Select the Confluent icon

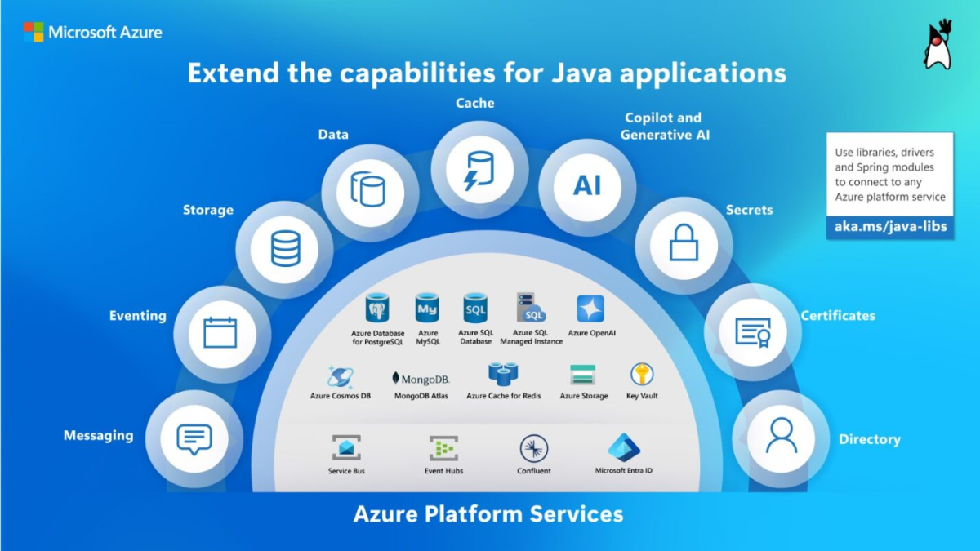click(533, 450)
